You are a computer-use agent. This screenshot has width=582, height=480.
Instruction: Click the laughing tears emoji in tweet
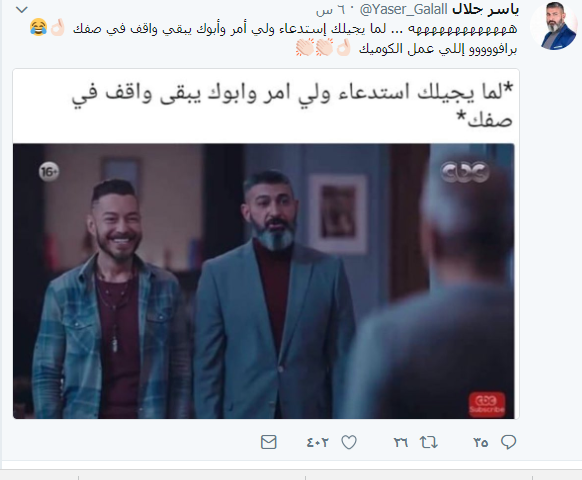(x=39, y=27)
